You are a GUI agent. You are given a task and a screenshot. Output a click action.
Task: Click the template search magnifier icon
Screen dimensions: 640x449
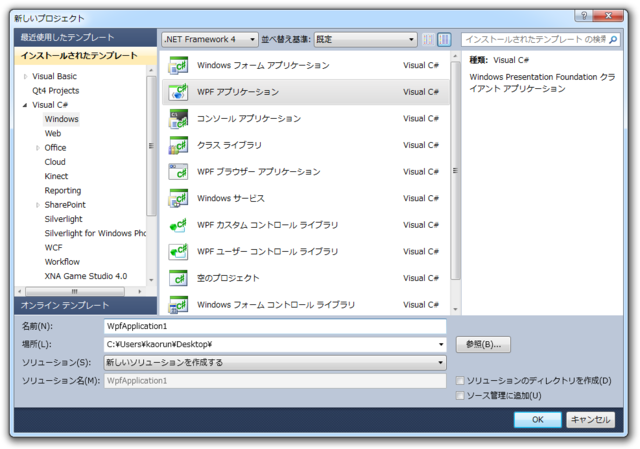613,40
